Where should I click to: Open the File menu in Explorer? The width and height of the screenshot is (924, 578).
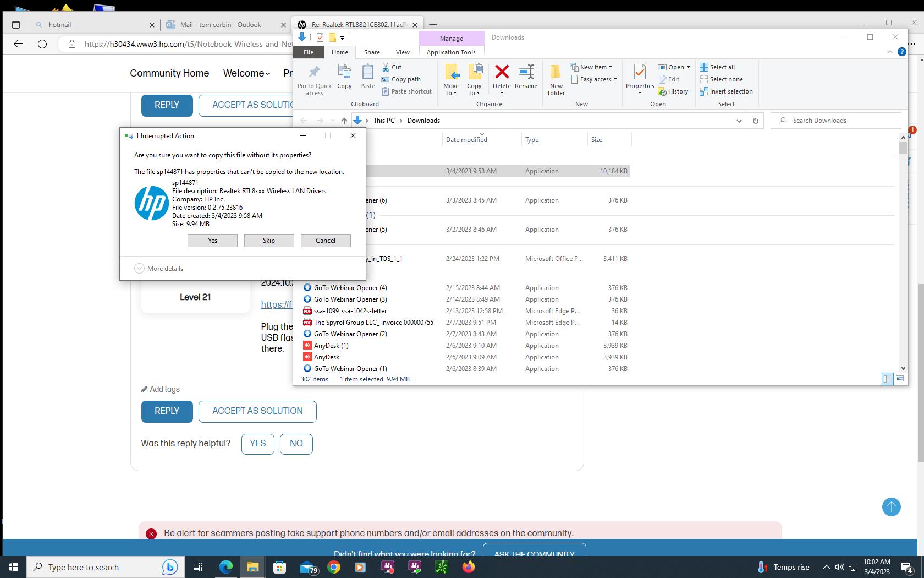coord(308,52)
